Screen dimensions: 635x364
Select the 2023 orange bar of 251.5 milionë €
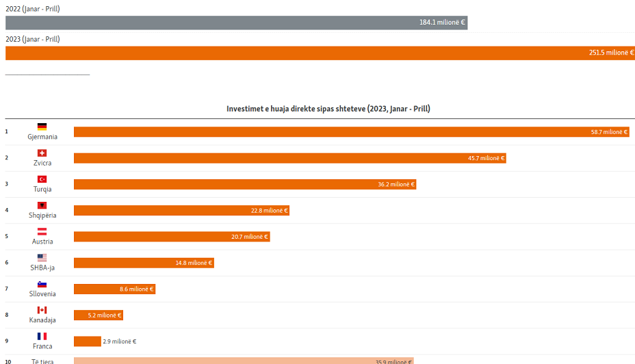coord(320,53)
